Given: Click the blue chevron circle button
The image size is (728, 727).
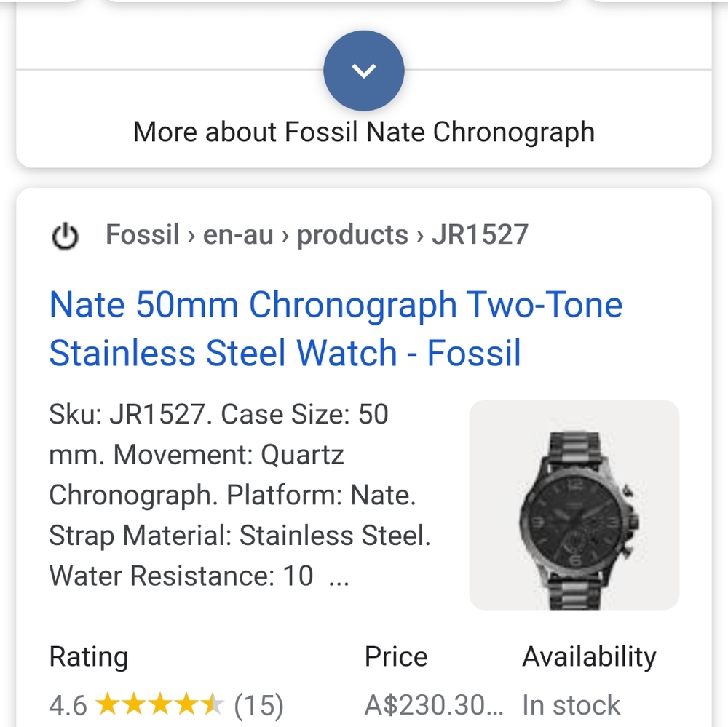Looking at the screenshot, I should [x=364, y=70].
